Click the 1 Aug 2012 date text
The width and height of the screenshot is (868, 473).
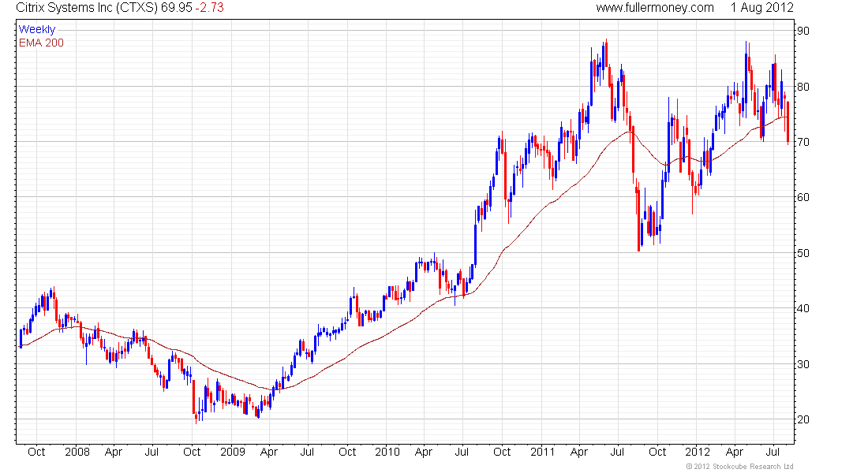pyautogui.click(x=761, y=8)
